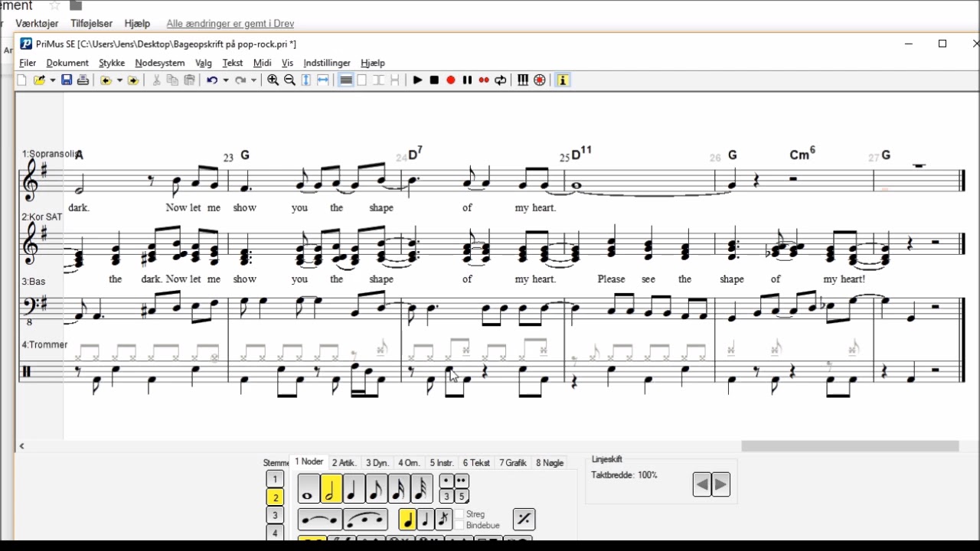Enable the Bindebue checkbox

(459, 525)
